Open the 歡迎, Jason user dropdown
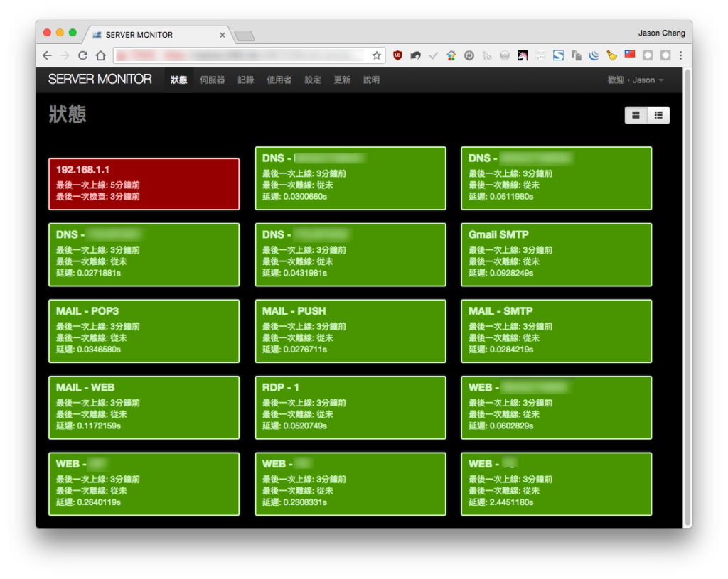 635,80
